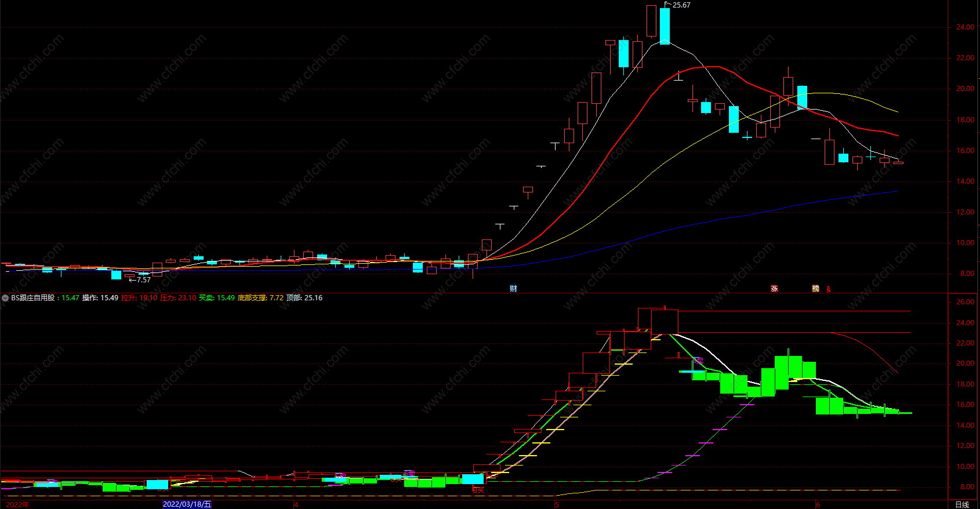Click the red $ marker icon

tap(829, 289)
